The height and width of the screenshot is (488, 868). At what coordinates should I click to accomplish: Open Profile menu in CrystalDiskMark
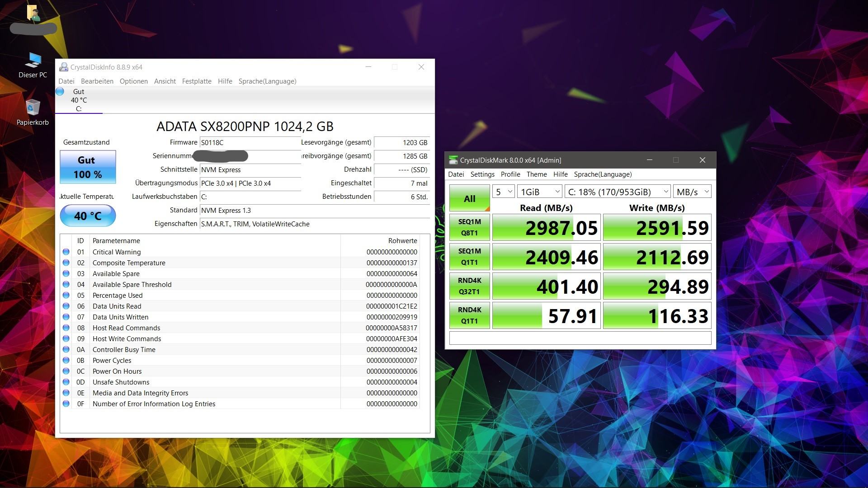pos(510,174)
